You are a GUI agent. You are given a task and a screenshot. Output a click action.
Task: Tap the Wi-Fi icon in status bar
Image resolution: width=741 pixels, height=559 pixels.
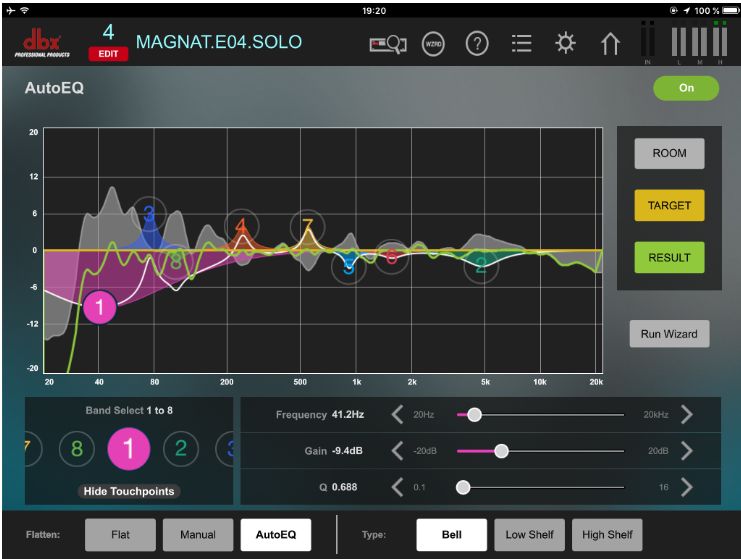pyautogui.click(x=25, y=10)
